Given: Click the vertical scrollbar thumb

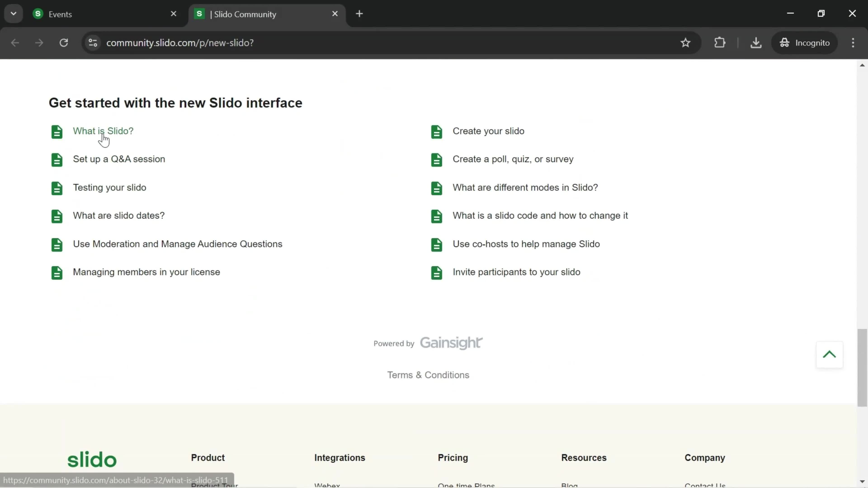Looking at the screenshot, I should pyautogui.click(x=862, y=368).
